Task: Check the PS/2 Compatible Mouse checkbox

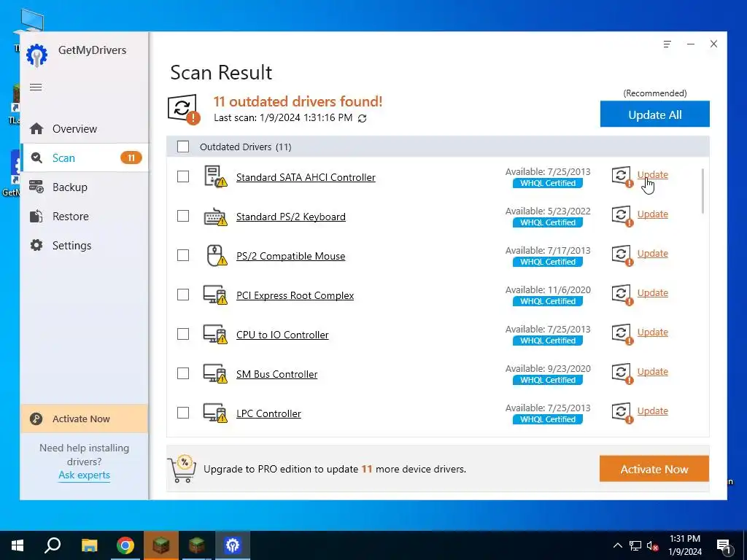Action: pos(183,256)
